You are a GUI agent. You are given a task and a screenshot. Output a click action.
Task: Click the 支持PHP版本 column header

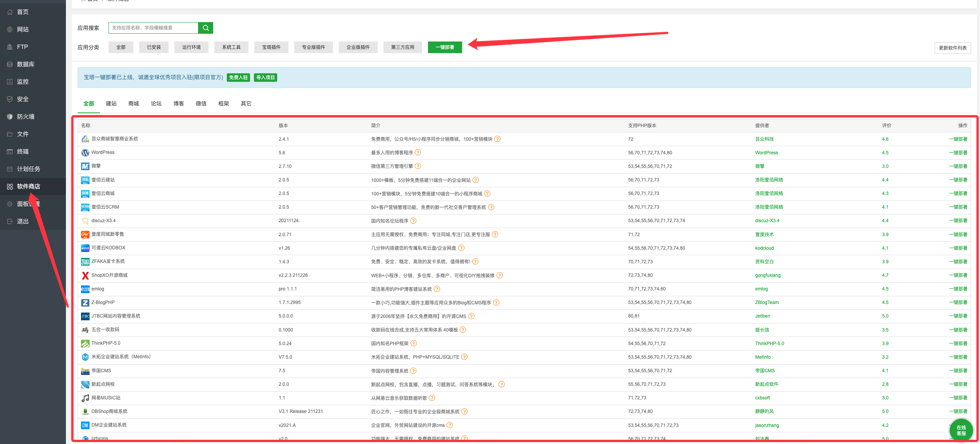pos(642,126)
